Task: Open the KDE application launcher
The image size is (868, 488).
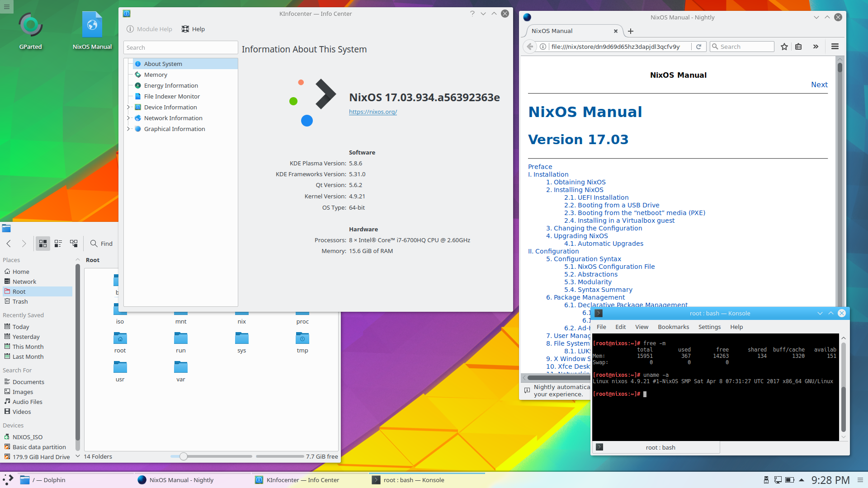Action: 8,480
